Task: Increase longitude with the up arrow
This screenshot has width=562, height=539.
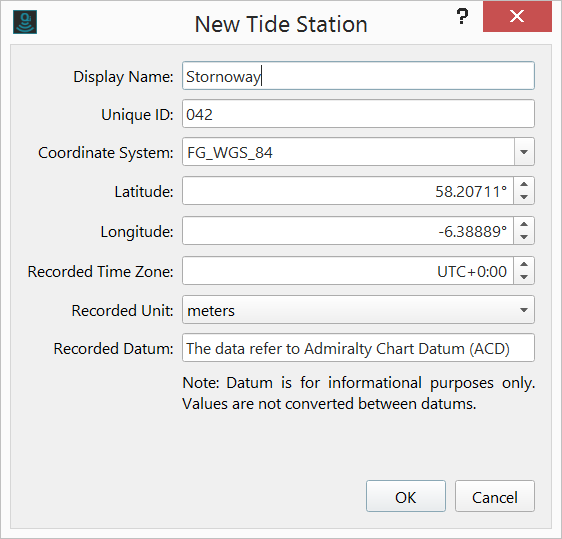Action: tap(524, 224)
